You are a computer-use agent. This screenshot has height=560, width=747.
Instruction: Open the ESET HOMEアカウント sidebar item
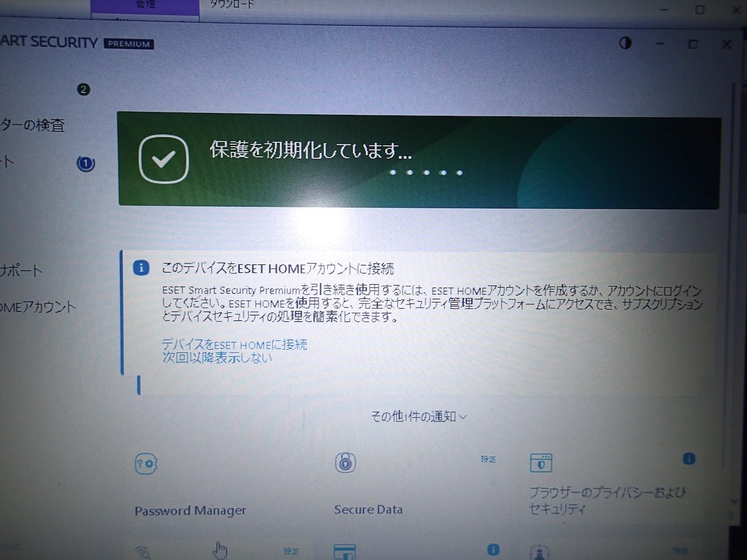pos(38,307)
